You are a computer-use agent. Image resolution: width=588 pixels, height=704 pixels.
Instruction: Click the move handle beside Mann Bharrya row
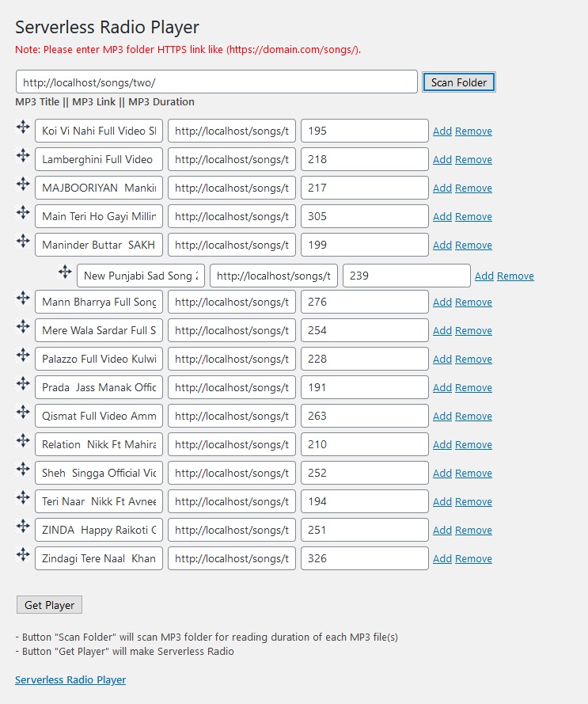[x=23, y=299]
